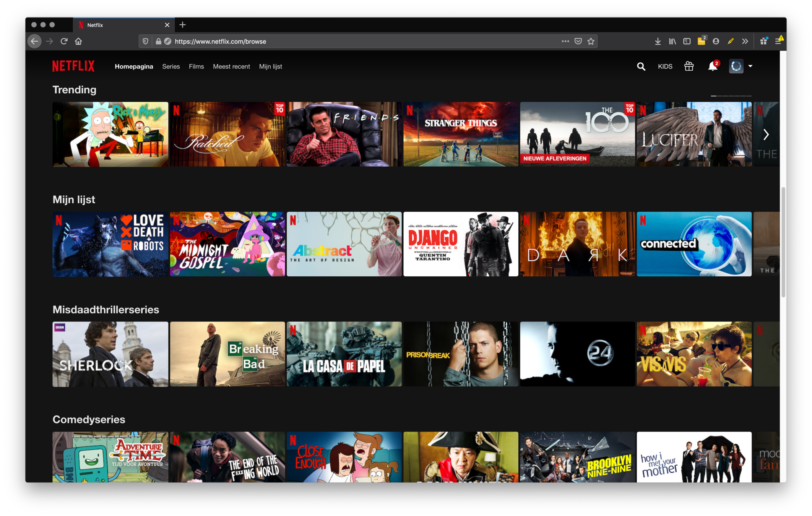This screenshot has width=812, height=516.
Task: Click the gift box icon
Action: pos(689,67)
